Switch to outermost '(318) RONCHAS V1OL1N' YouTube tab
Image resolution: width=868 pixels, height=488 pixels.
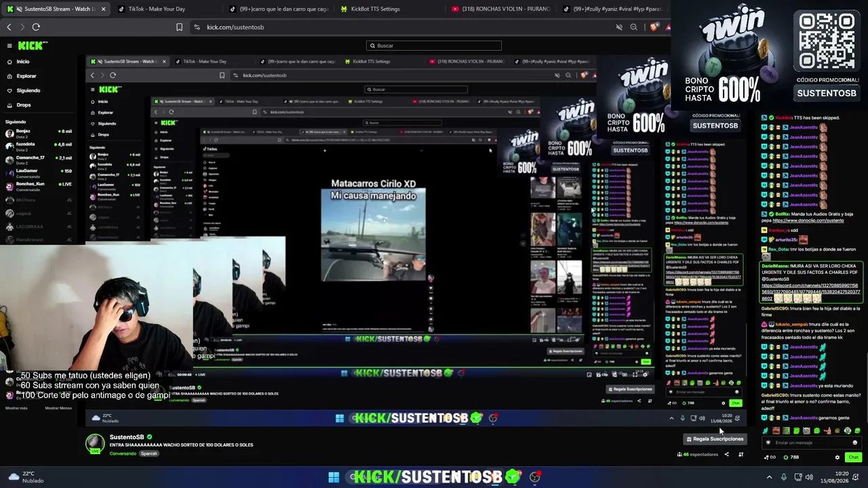[502, 9]
